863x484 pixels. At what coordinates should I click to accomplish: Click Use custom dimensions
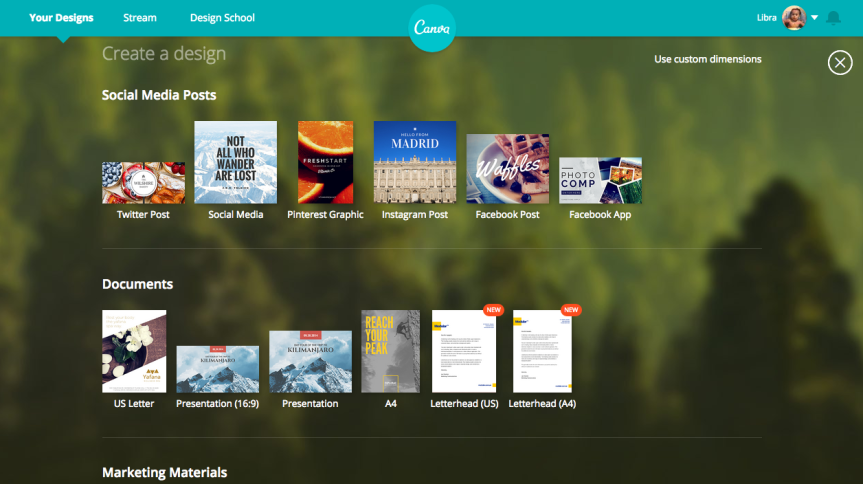tap(708, 59)
